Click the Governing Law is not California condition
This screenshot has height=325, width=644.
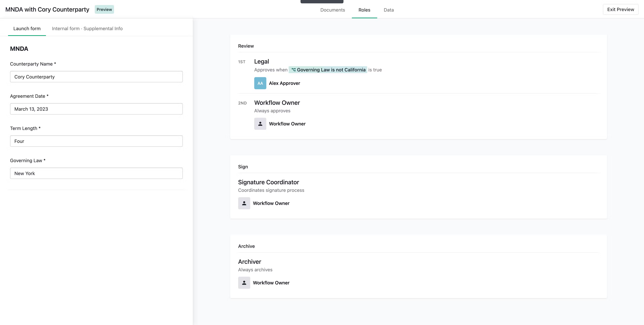tap(328, 70)
